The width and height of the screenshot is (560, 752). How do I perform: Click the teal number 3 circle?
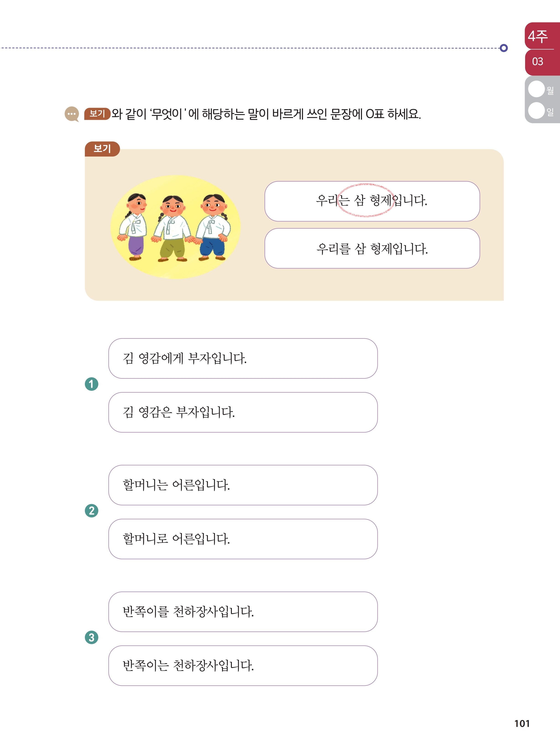[x=92, y=637]
